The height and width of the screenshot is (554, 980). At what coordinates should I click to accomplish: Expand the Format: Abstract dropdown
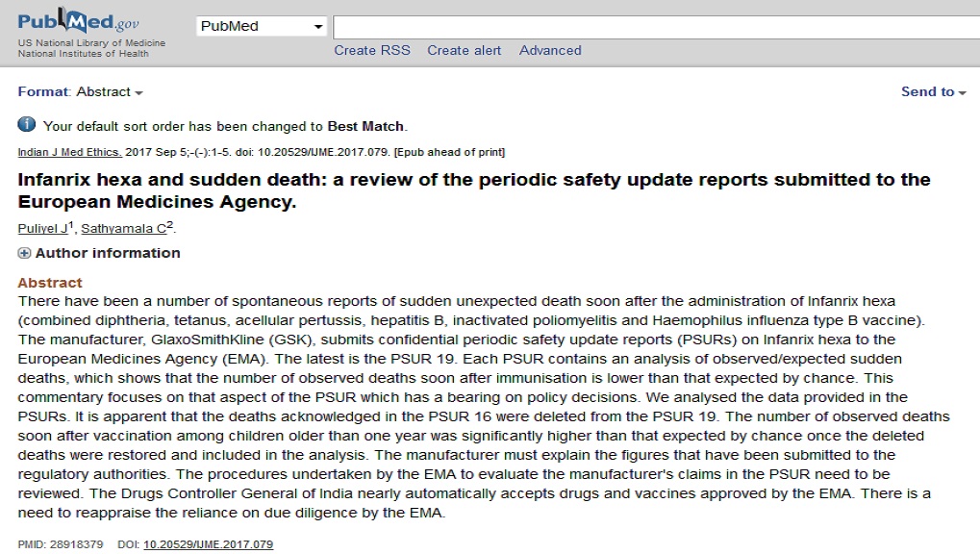coord(81,92)
